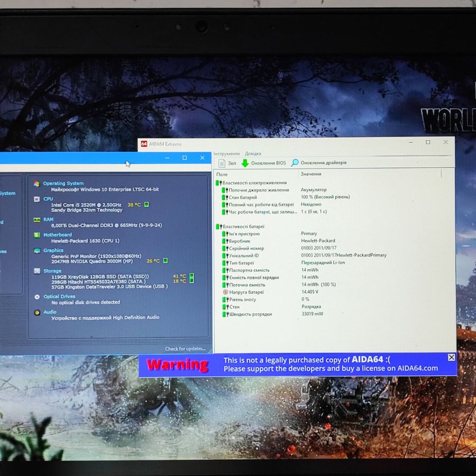Open the Operating System section in Speccy
This screenshot has width=476, height=476.
63,184
